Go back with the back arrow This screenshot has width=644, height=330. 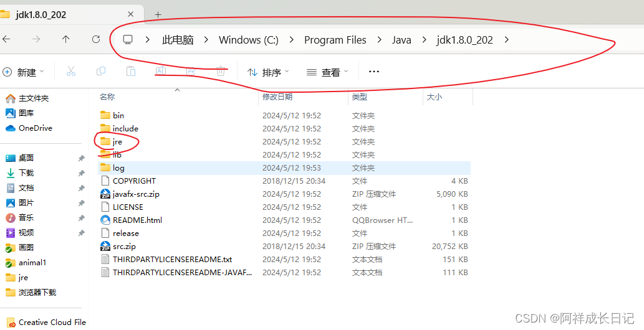(x=6, y=39)
